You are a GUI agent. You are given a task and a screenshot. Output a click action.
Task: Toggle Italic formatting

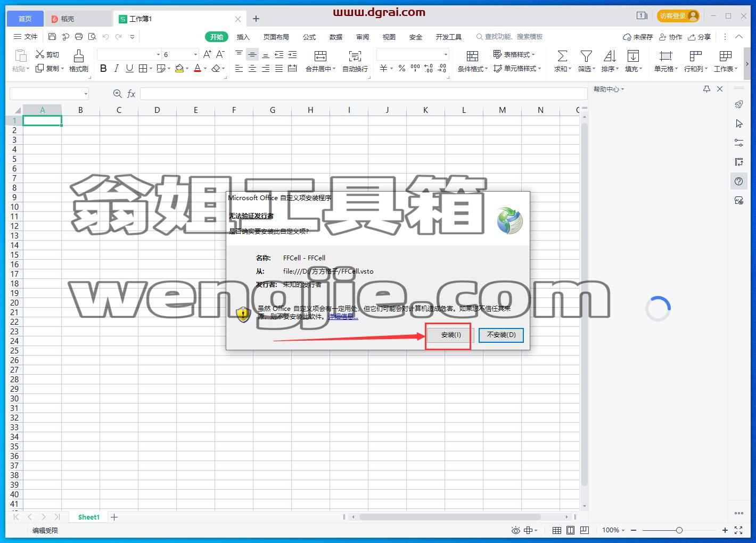117,69
